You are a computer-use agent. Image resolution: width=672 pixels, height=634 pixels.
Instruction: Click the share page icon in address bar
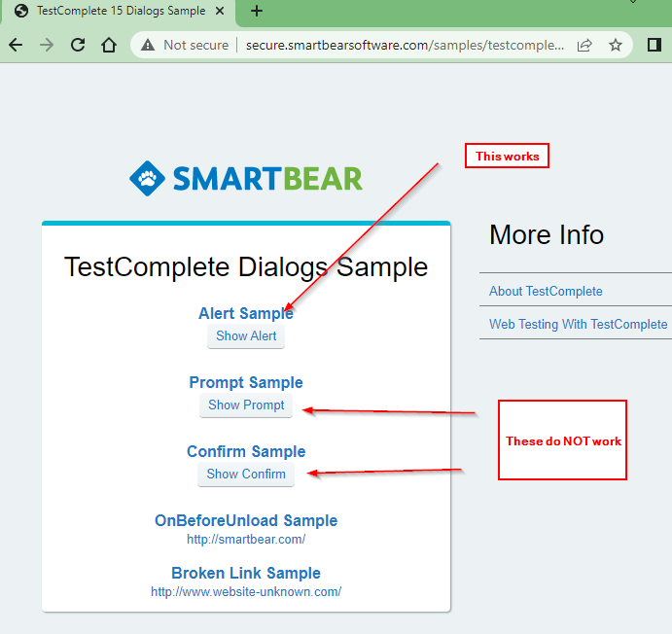click(584, 45)
